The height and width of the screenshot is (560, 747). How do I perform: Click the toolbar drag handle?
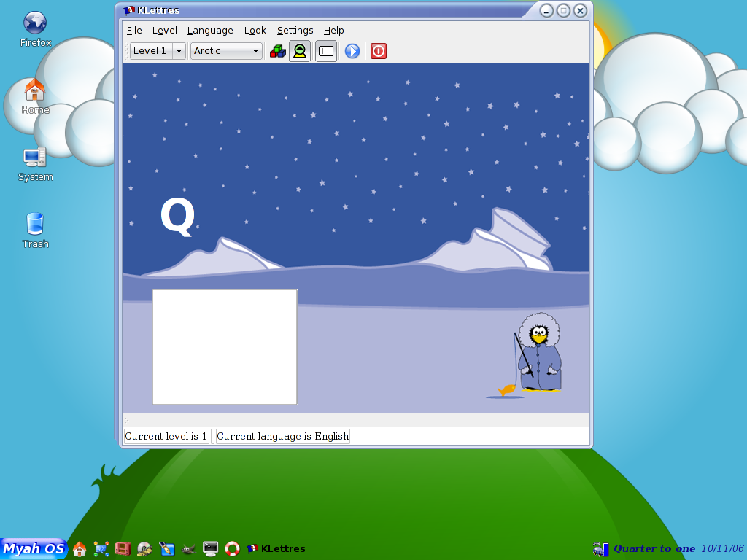(126, 51)
